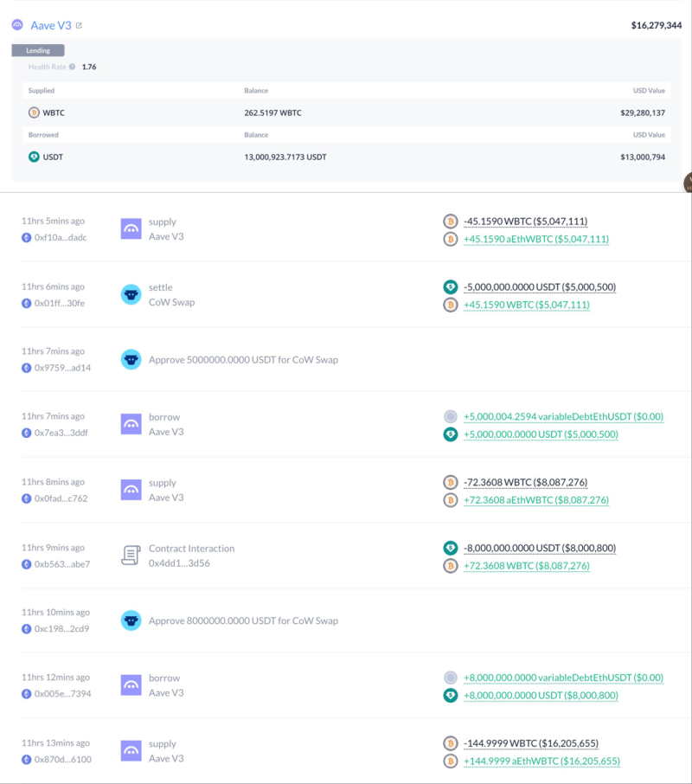This screenshot has height=784, width=692.
Task: Click -144.9999 WBTC ($16,205,655) amount
Action: (x=531, y=743)
